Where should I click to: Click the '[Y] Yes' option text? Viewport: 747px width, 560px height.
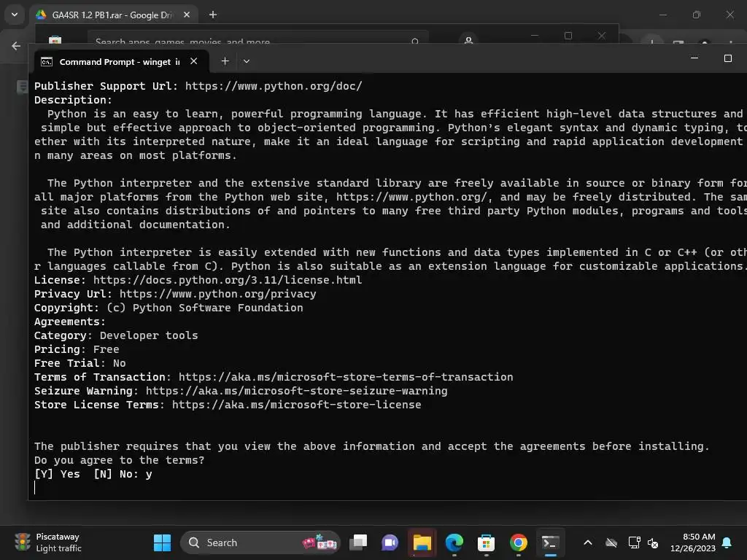57,474
